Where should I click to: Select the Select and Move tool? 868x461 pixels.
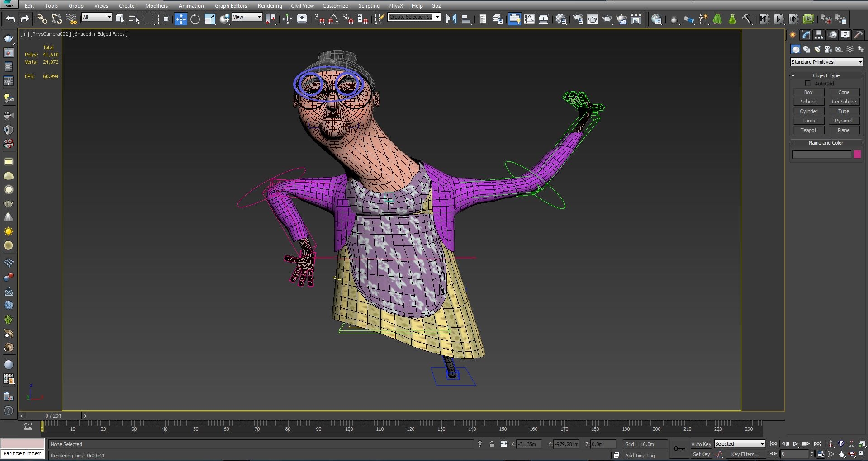(180, 19)
